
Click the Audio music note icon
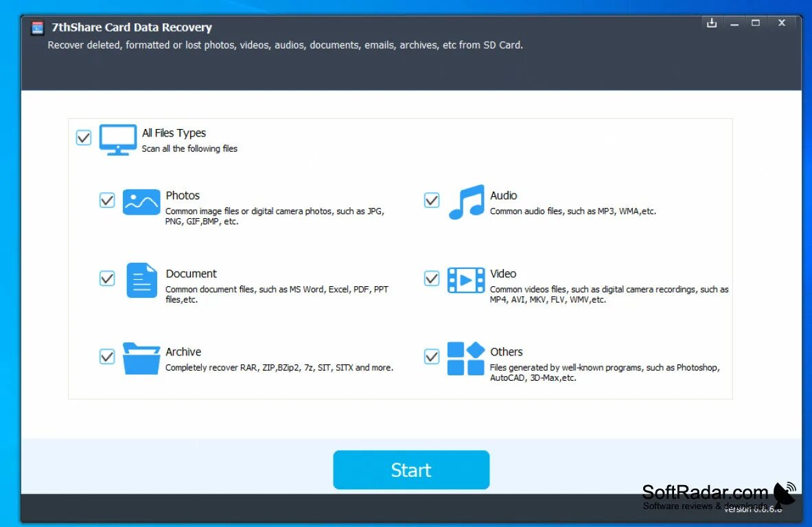[x=467, y=202]
